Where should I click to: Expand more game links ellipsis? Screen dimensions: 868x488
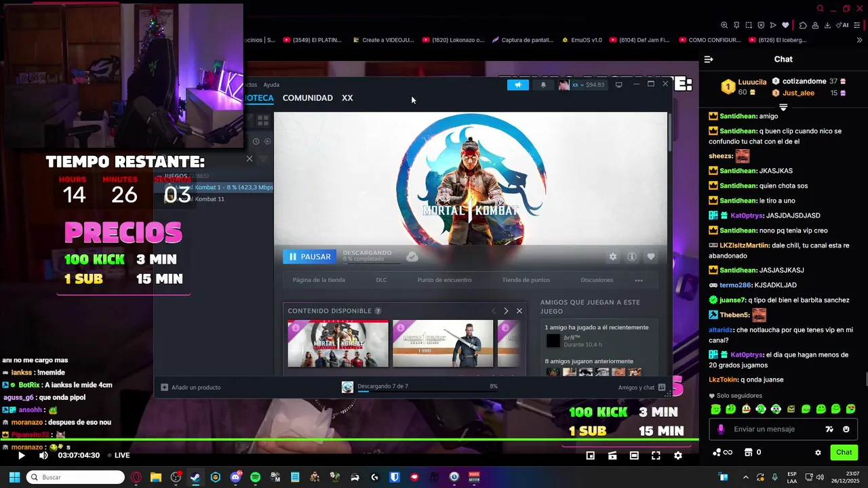[x=639, y=280]
